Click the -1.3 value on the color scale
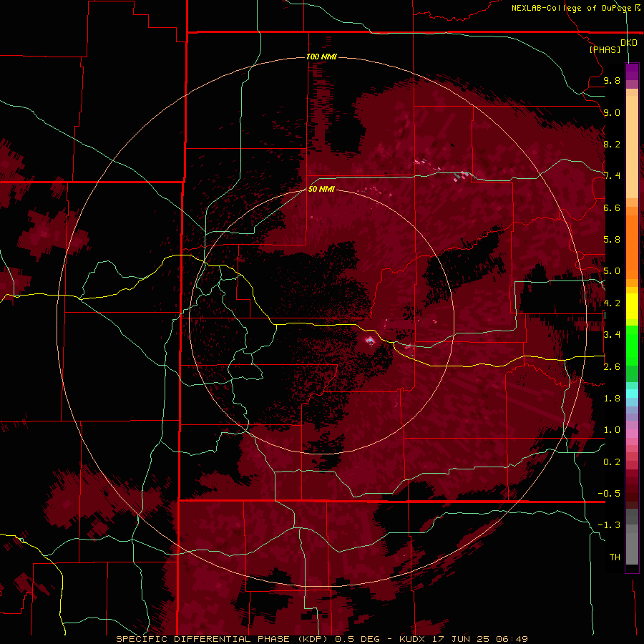The height and width of the screenshot is (644, 644). [609, 525]
